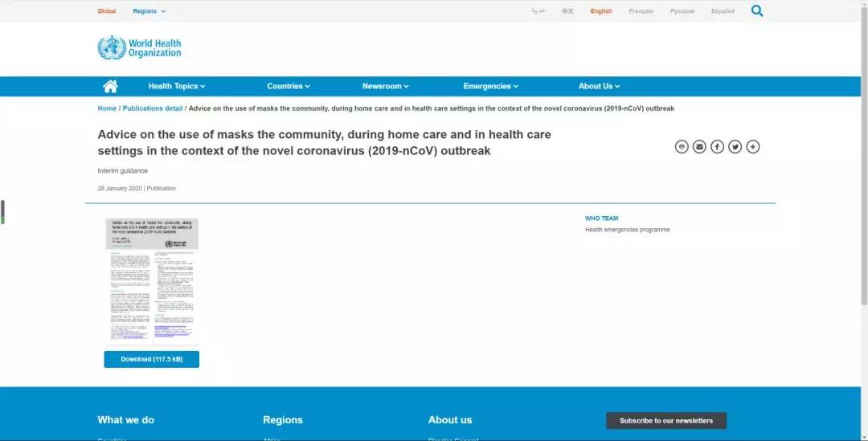The image size is (868, 441).
Task: Switch language to Chinese
Action: pyautogui.click(x=567, y=11)
